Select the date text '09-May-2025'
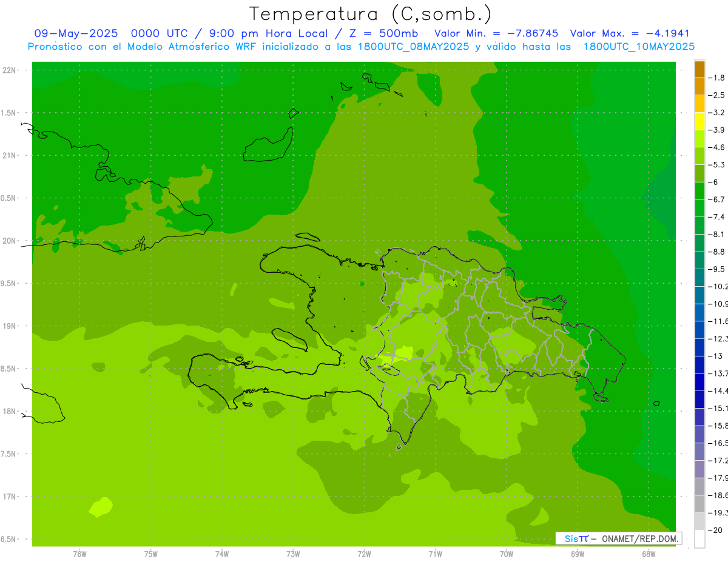This screenshot has width=728, height=562. coord(76,33)
